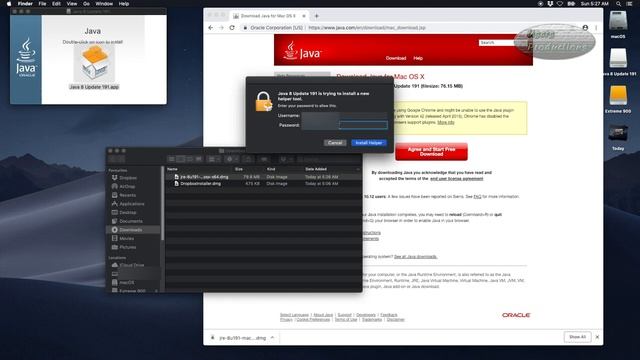Viewport: 640px width, 360px height.
Task: Click the padlock icon in the dialog
Action: [x=263, y=102]
